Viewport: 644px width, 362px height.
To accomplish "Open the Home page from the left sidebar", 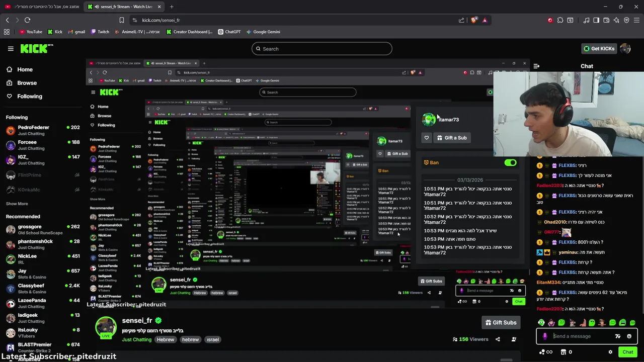I will pyautogui.click(x=20, y=69).
